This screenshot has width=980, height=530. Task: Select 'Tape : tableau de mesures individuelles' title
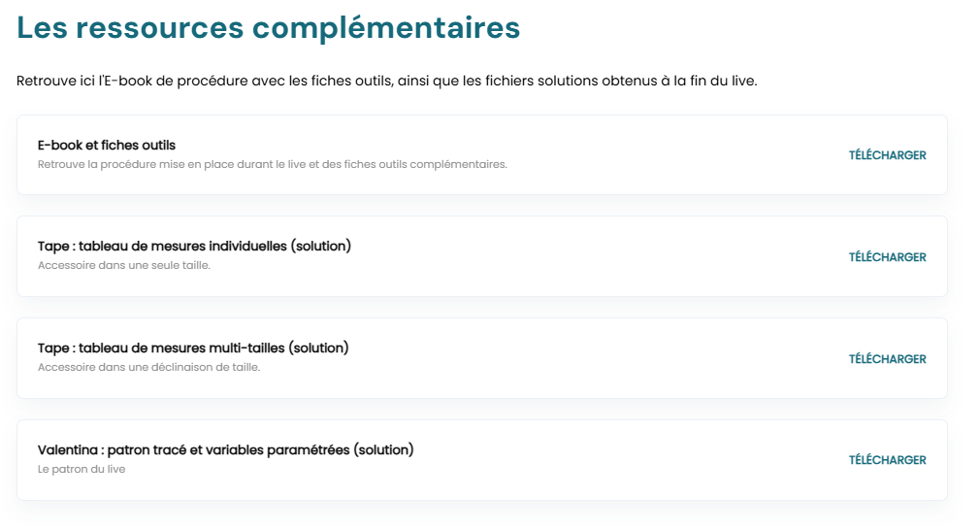(194, 247)
